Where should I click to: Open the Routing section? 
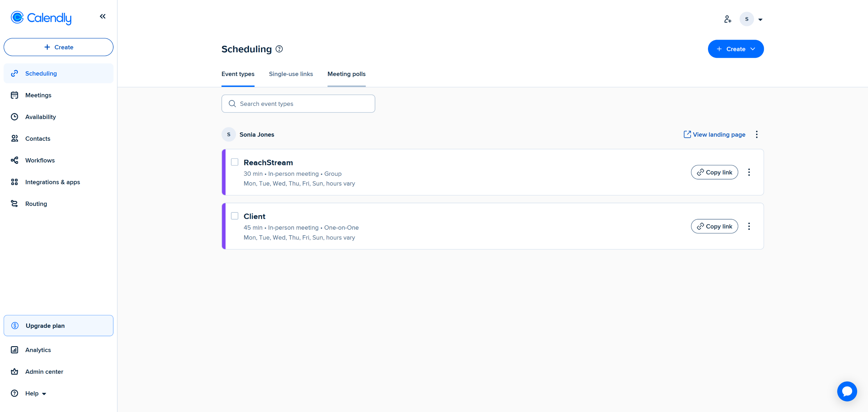(x=36, y=204)
